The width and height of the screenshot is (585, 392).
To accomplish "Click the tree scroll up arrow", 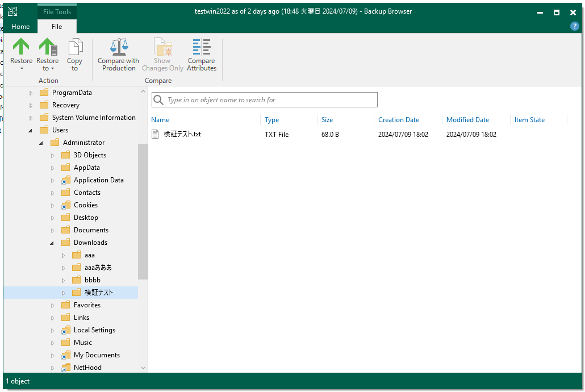I will 143,91.
